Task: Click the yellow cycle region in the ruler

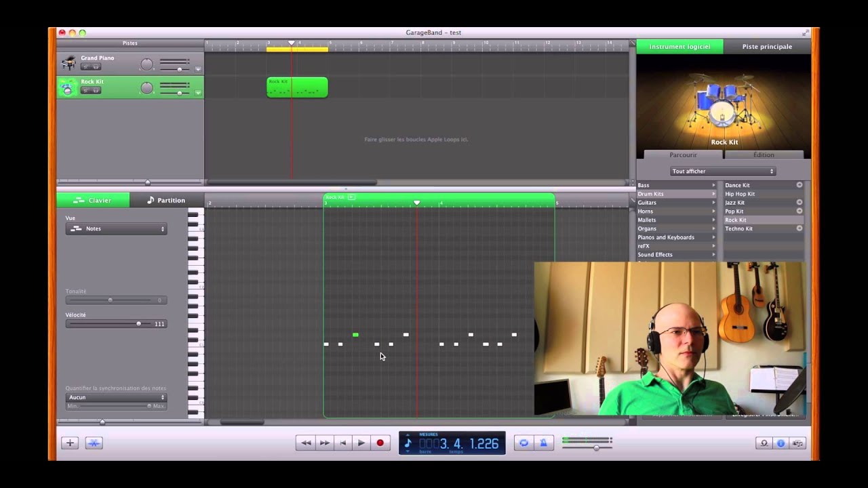Action: click(x=297, y=49)
